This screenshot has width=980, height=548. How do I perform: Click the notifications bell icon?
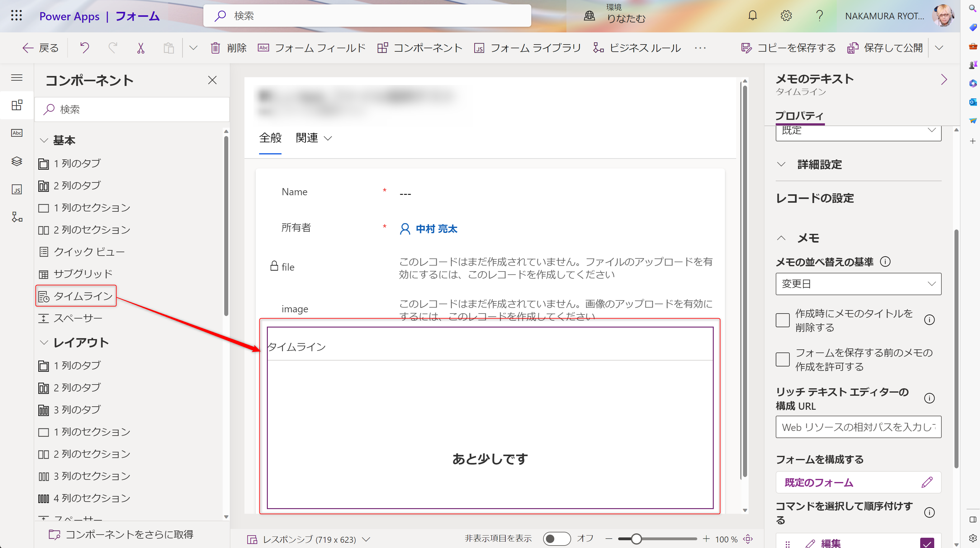pyautogui.click(x=752, y=16)
